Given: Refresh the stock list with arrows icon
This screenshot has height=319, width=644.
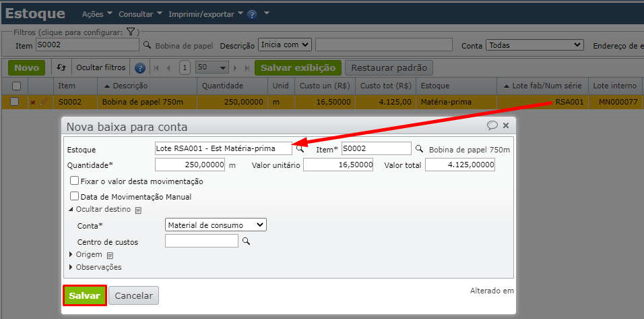Looking at the screenshot, I should click(61, 67).
